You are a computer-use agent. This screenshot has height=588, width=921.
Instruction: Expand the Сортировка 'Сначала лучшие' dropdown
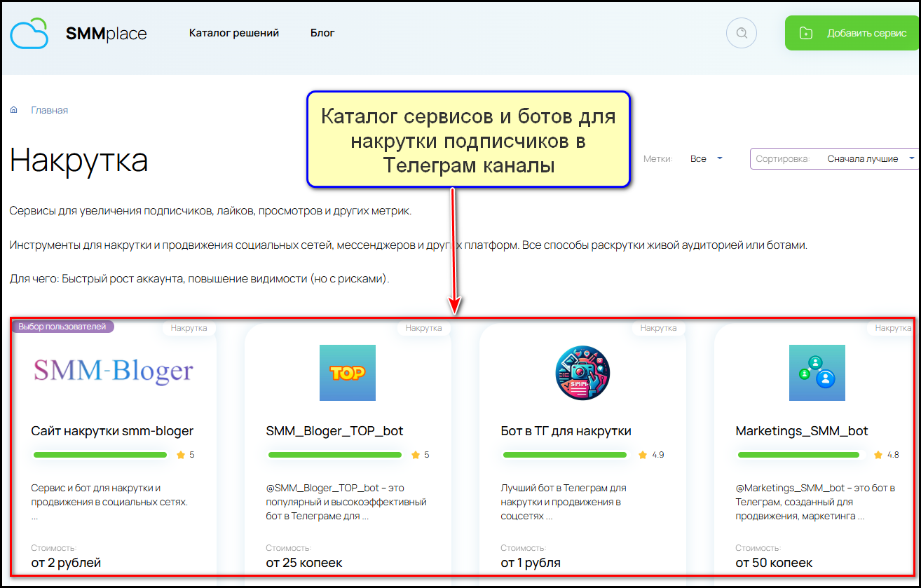click(x=869, y=159)
